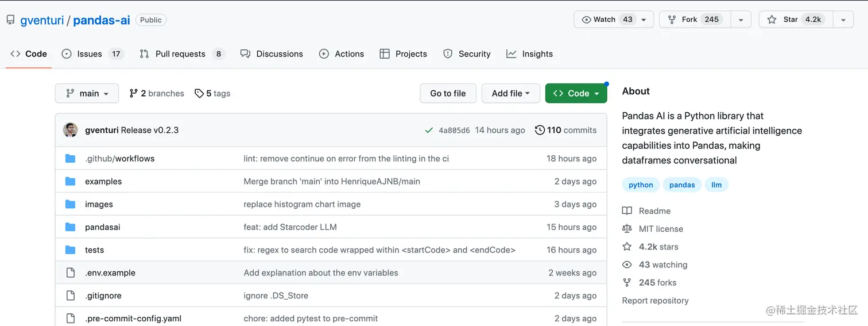Open commit 'replace histogram chart image'
The width and height of the screenshot is (868, 326).
[x=302, y=205]
